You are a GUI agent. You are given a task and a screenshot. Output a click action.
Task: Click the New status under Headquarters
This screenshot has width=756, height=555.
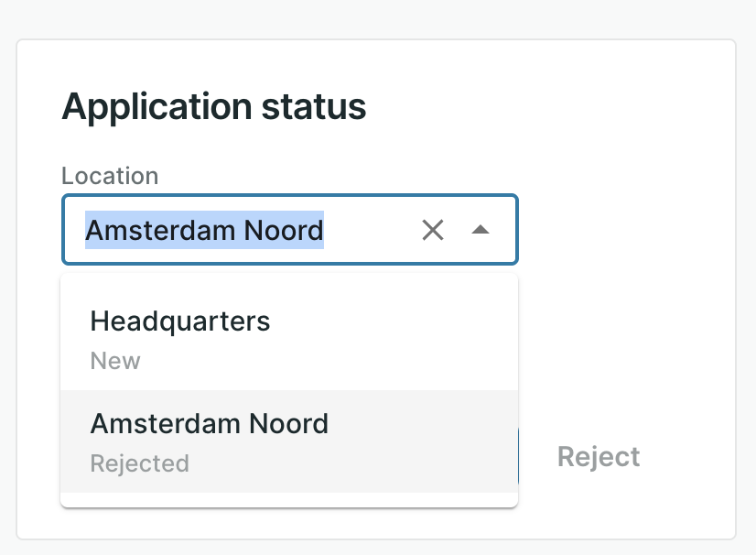(x=115, y=361)
